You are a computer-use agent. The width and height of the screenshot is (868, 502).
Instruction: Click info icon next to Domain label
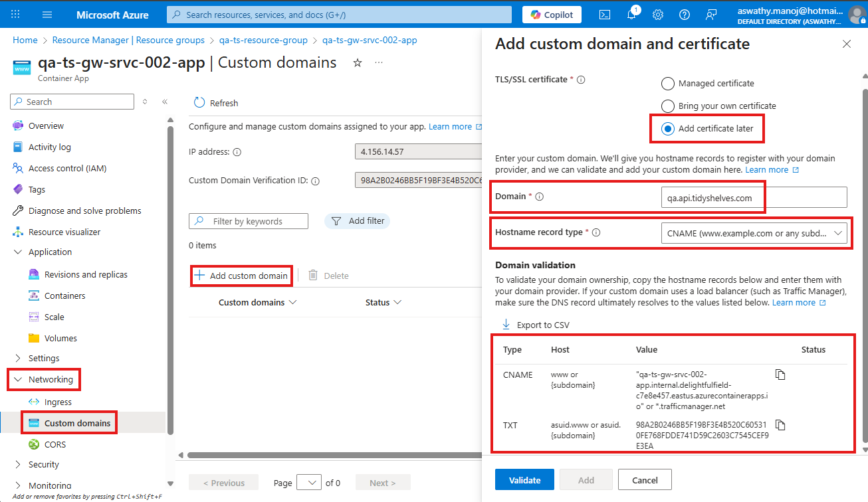click(x=540, y=197)
